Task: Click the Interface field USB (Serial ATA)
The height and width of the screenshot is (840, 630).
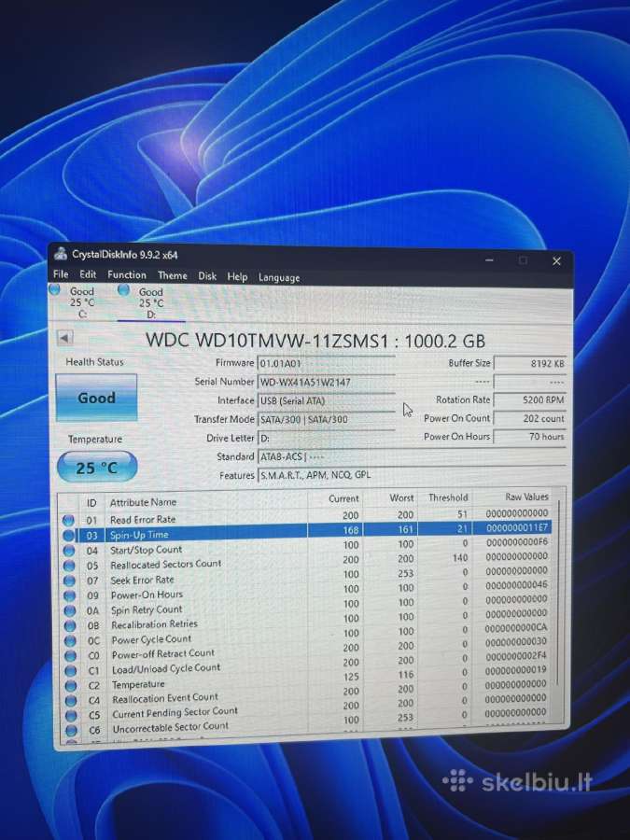Action: 326,400
